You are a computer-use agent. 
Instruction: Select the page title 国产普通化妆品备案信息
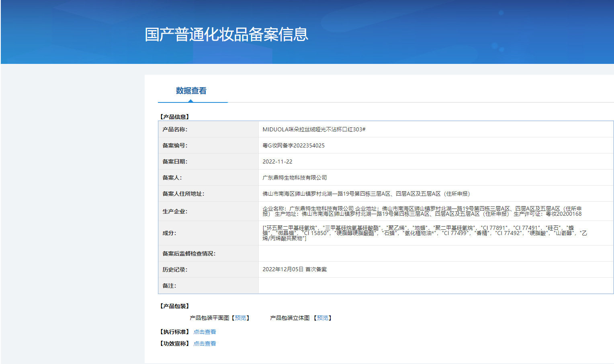(227, 35)
